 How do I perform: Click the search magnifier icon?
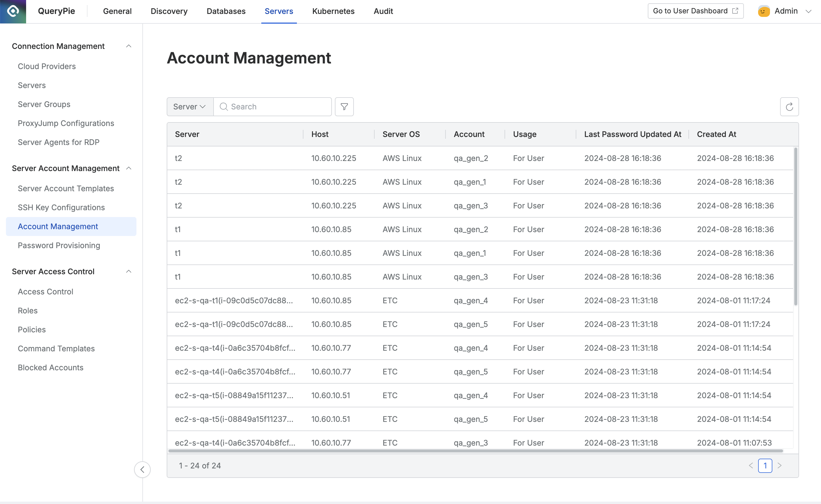pyautogui.click(x=223, y=107)
